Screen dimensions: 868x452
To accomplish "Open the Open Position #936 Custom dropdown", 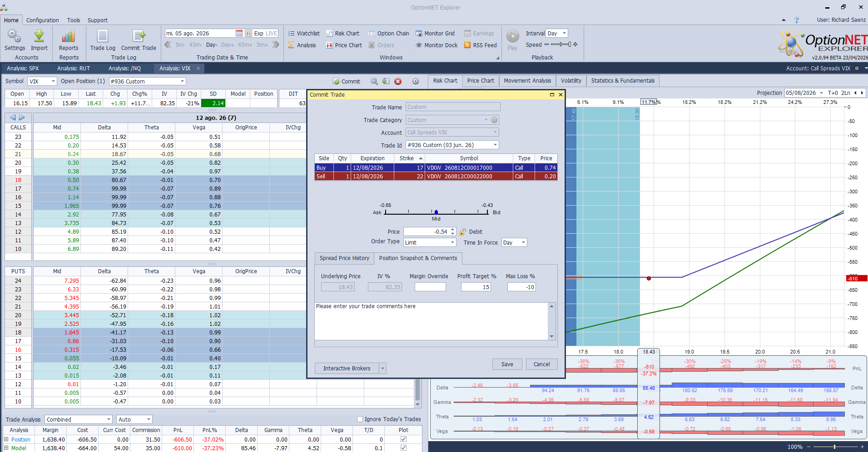I will pyautogui.click(x=183, y=81).
